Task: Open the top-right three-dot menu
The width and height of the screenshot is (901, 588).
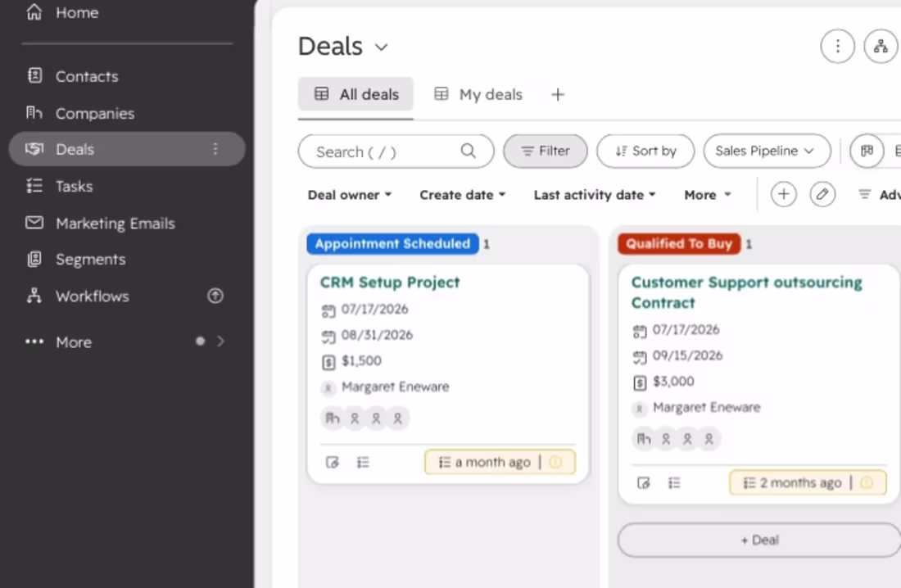Action: 837,46
